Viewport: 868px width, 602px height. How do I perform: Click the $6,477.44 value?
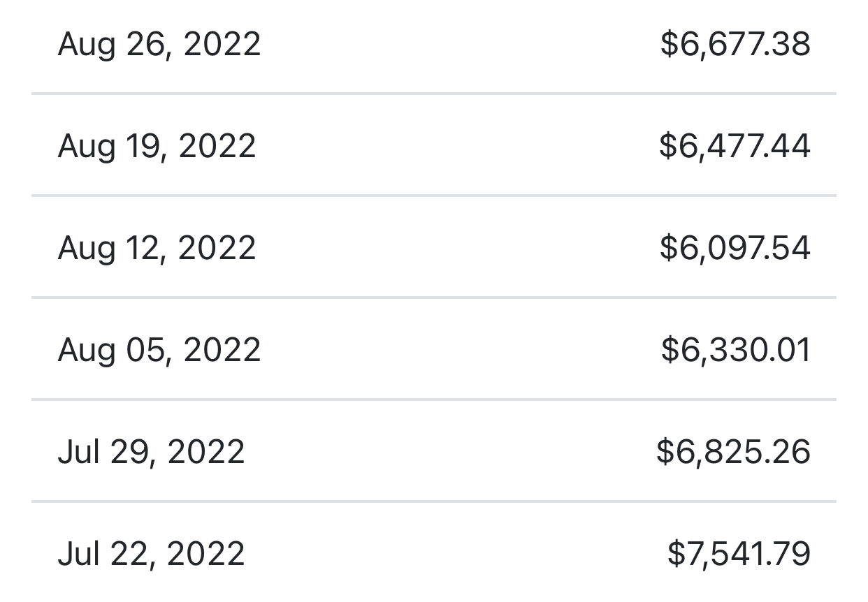point(735,147)
